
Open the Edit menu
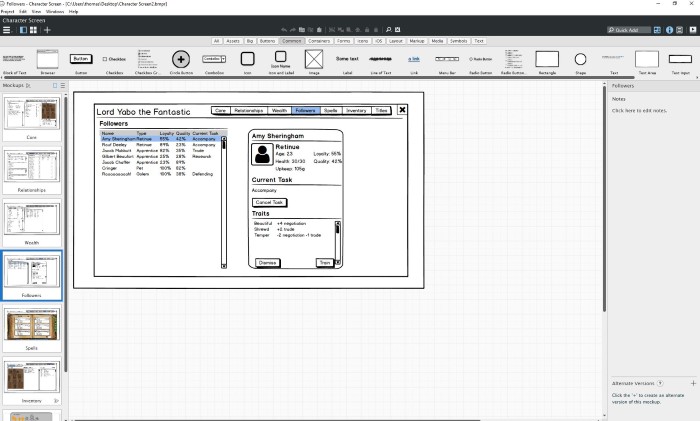[23, 12]
